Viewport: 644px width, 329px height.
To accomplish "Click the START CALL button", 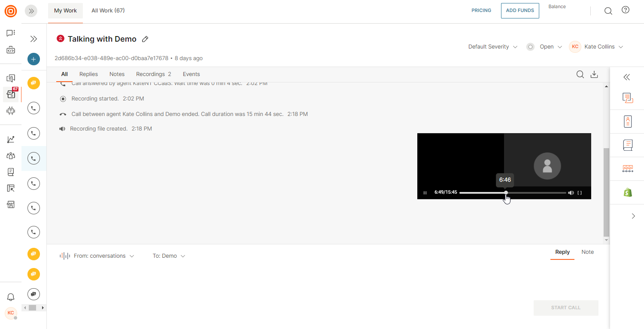I will pos(566,308).
